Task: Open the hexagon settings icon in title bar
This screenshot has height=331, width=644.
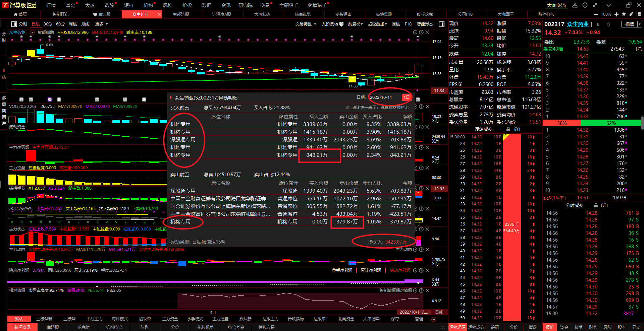Action: point(585,5)
